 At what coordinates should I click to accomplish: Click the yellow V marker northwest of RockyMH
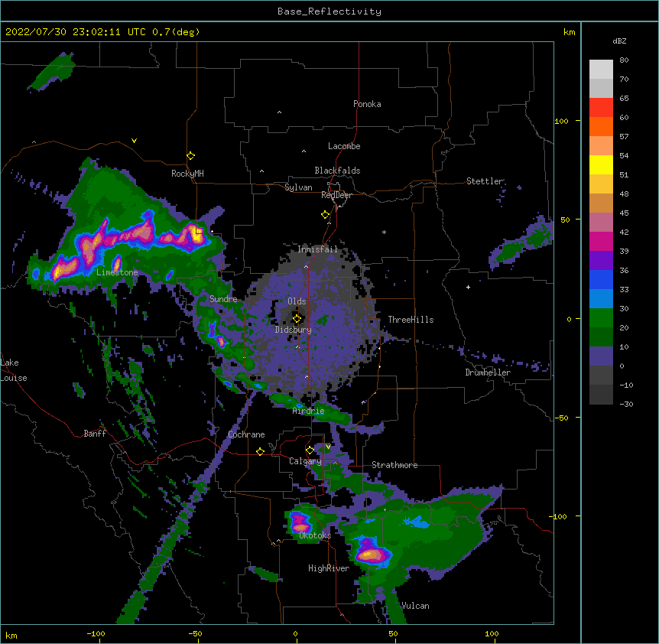pos(134,141)
